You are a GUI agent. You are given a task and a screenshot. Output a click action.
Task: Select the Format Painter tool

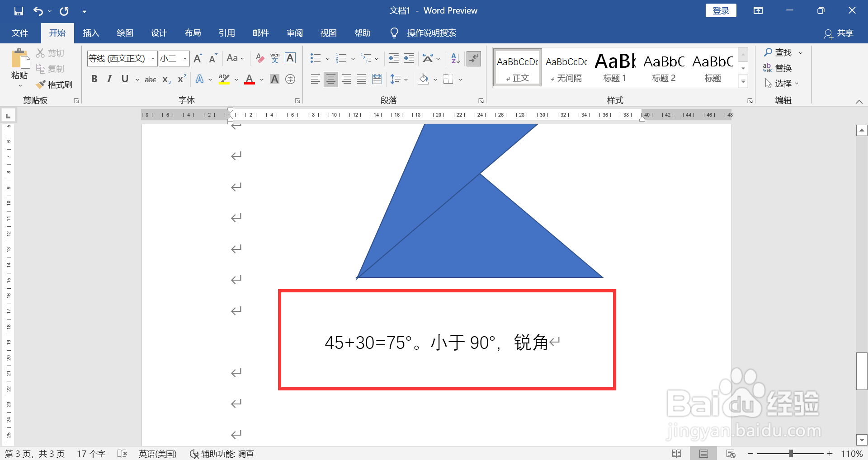(x=54, y=84)
